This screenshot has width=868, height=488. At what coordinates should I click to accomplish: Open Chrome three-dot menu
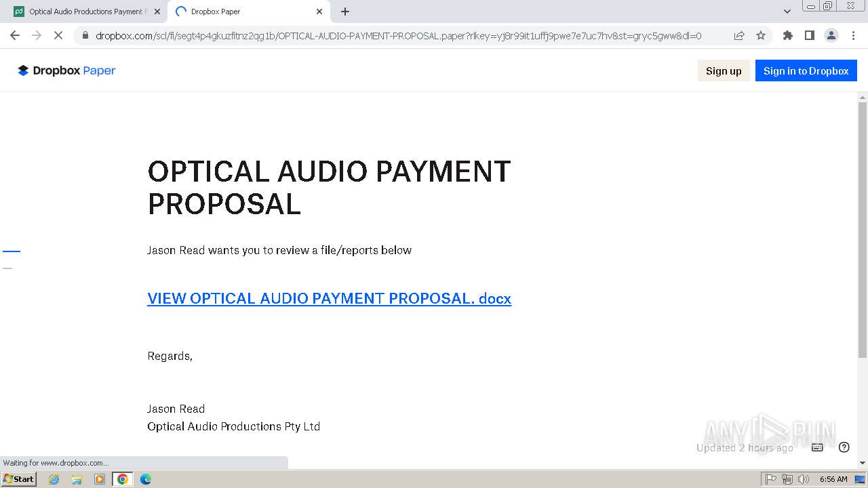point(853,35)
